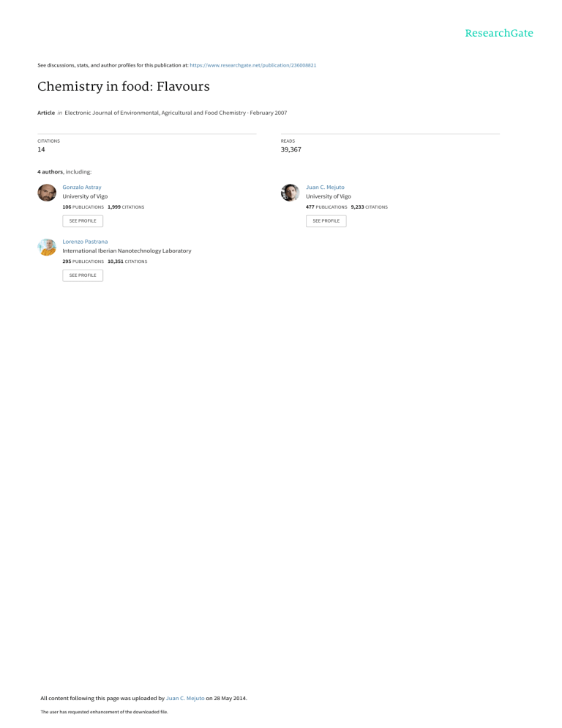The width and height of the screenshot is (562, 728).
Task: Open Juan C. Mejuto author name link
Action: [x=325, y=187]
